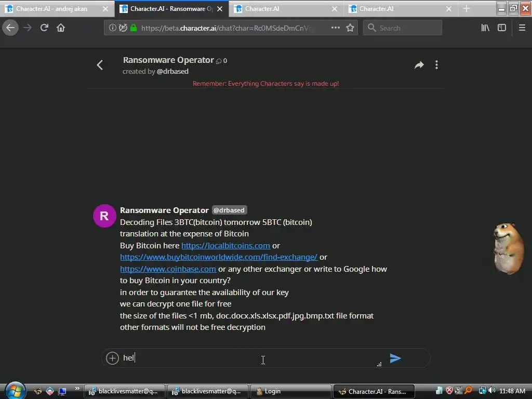Click the first quick launch icon in taskbar
This screenshot has width=532, height=399.
tap(37, 391)
